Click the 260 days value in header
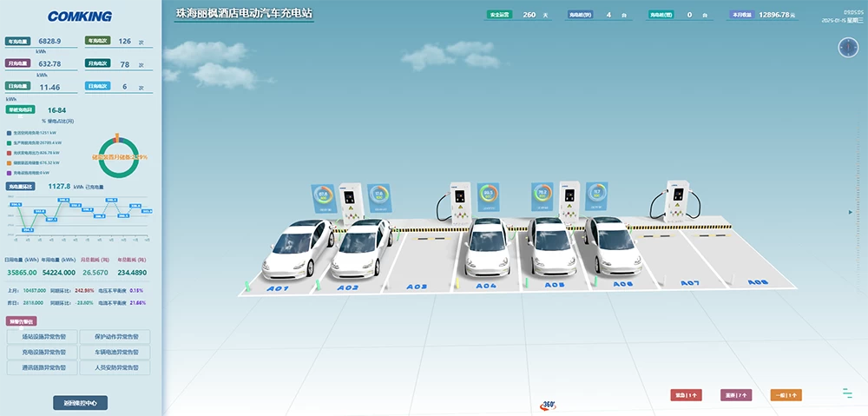The image size is (868, 416). pos(529,15)
